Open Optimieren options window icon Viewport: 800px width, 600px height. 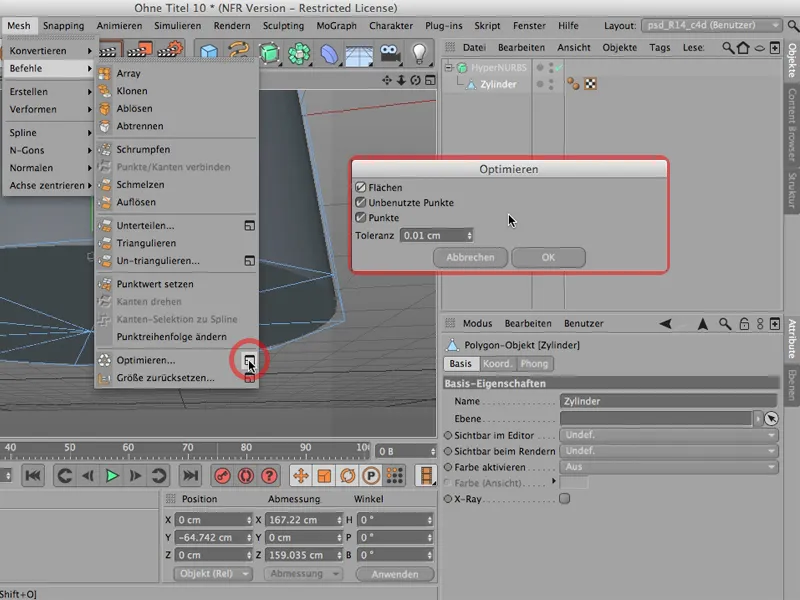[249, 361]
